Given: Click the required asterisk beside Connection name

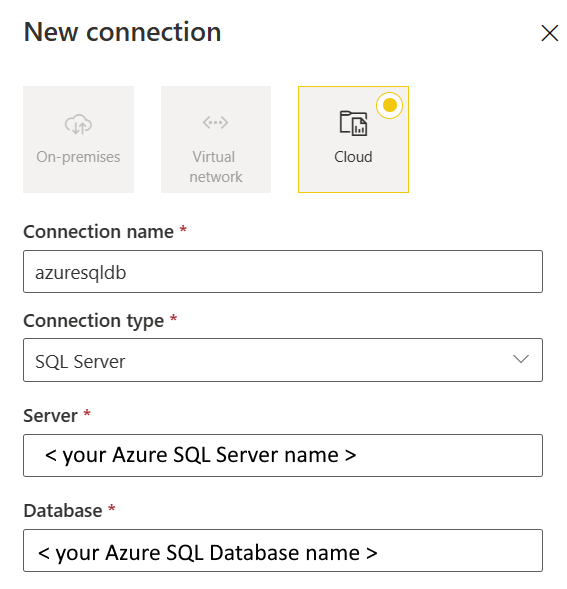Looking at the screenshot, I should pyautogui.click(x=183, y=229).
